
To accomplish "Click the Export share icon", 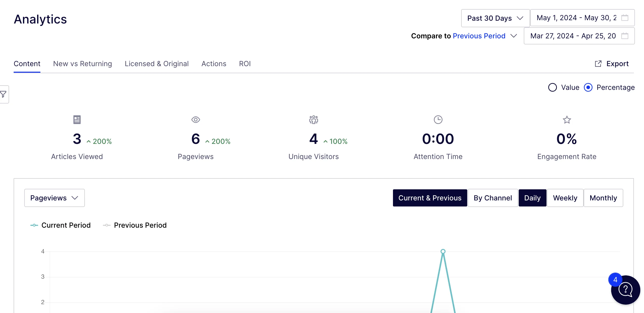I will coord(598,64).
